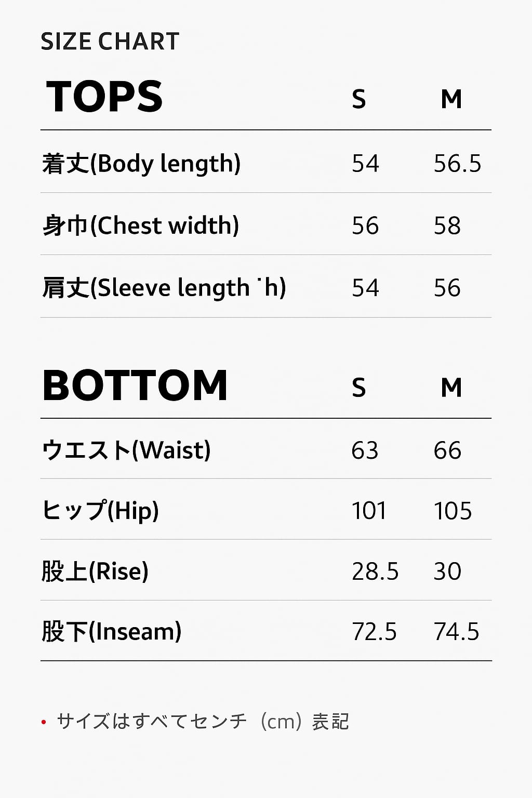Click the SIZE CHART title text
532x798 pixels.
tap(110, 42)
